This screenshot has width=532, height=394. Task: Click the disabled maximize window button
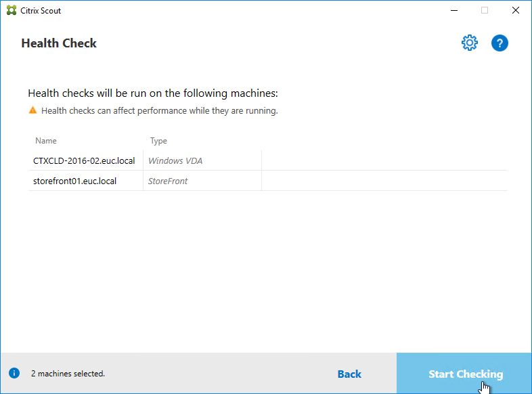485,11
